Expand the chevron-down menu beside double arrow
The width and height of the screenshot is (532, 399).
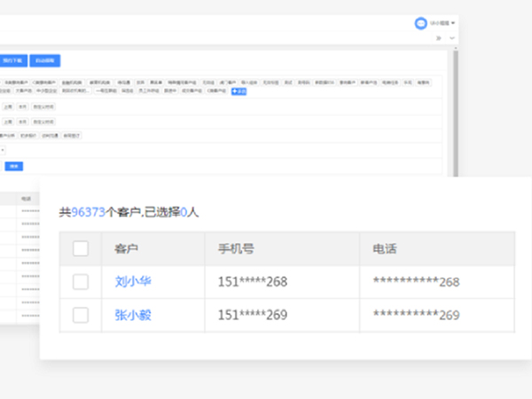[x=451, y=38]
